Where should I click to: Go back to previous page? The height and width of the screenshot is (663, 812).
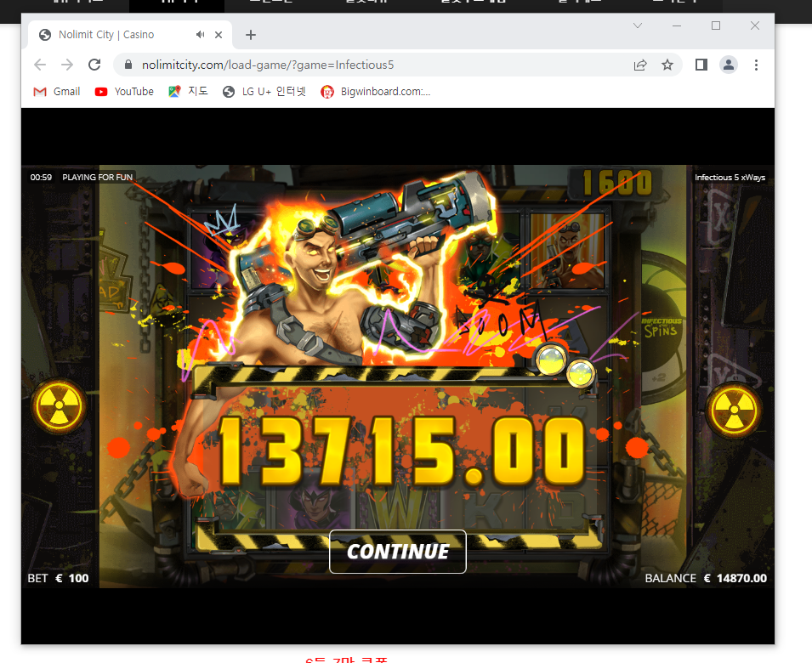(40, 65)
